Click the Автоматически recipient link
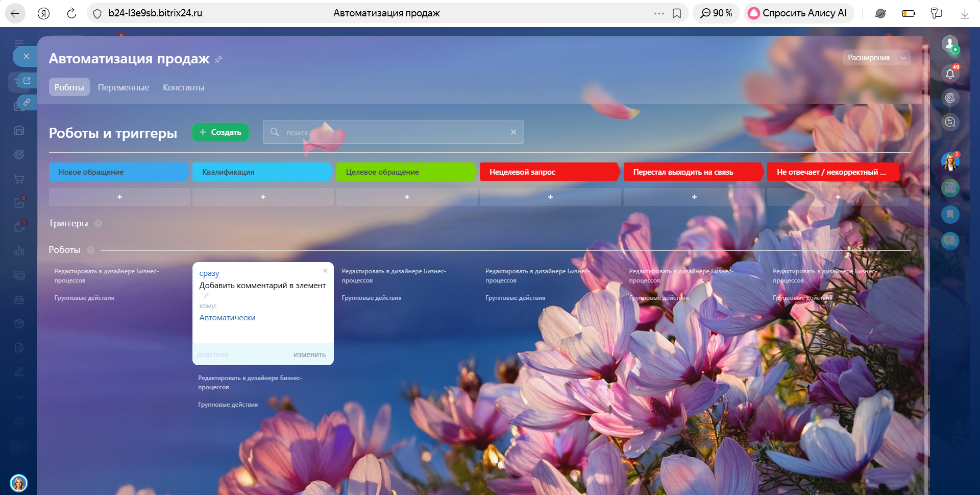The height and width of the screenshot is (495, 980). click(227, 318)
